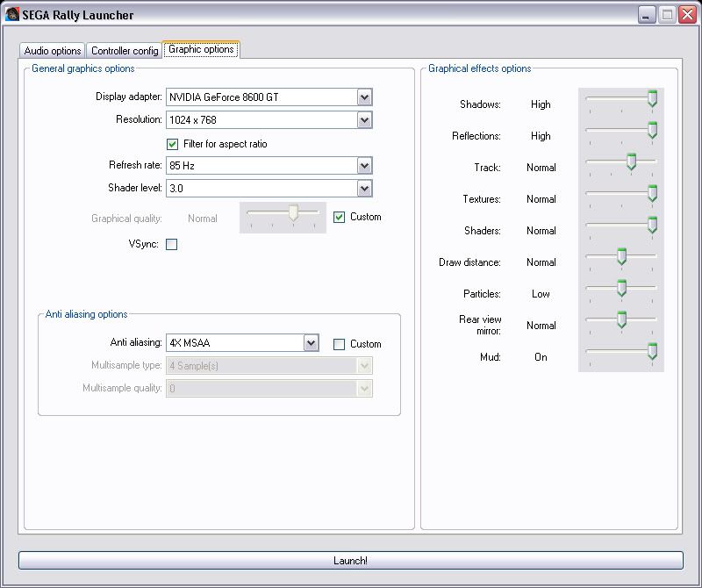Click the disabled Multisample type dropdown

click(269, 366)
